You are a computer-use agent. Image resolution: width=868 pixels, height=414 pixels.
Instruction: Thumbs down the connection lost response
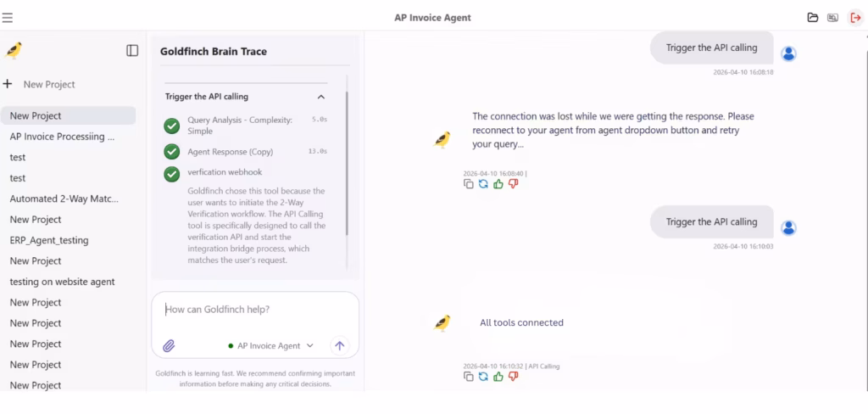(x=513, y=184)
